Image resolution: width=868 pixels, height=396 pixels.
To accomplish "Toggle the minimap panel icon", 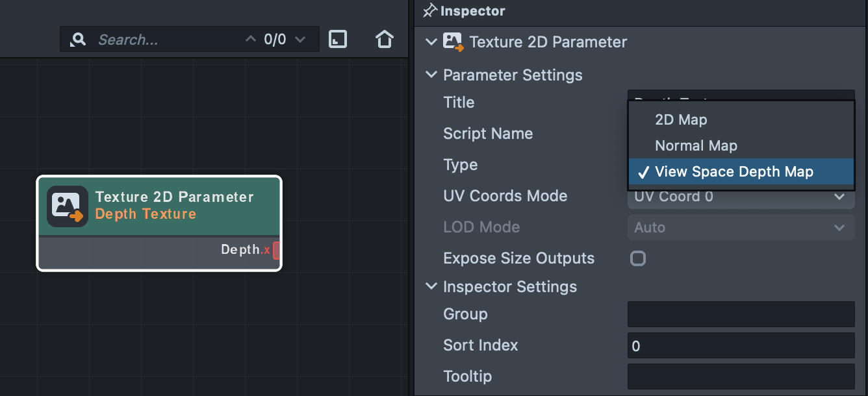I will (x=338, y=39).
